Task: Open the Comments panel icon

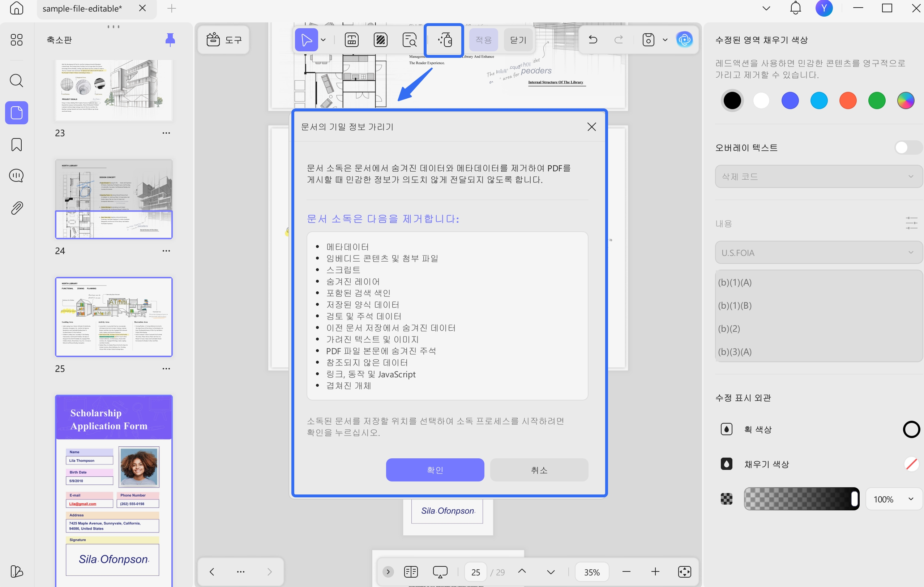Action: [17, 176]
